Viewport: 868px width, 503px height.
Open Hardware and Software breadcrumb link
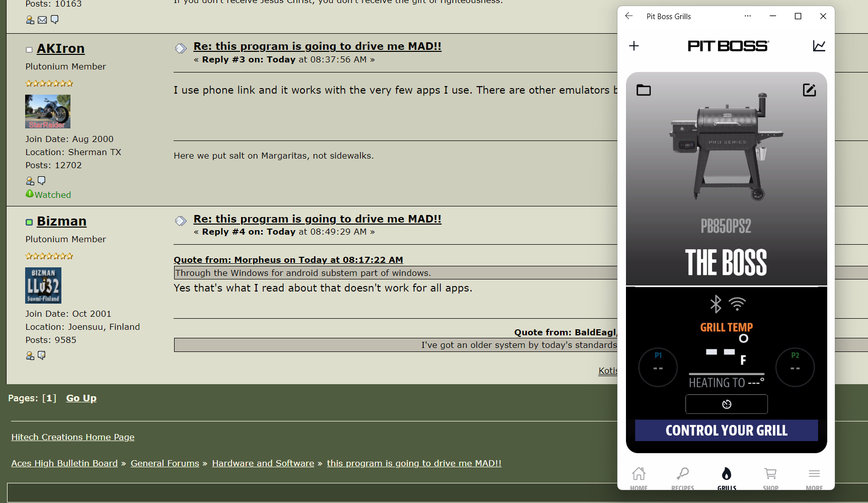(x=263, y=463)
